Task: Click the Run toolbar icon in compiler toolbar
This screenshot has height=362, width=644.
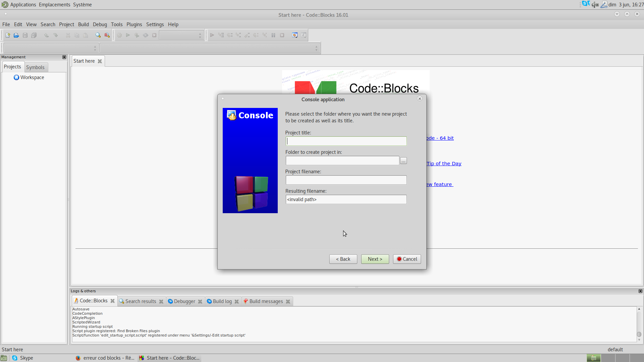Action: coord(128,35)
